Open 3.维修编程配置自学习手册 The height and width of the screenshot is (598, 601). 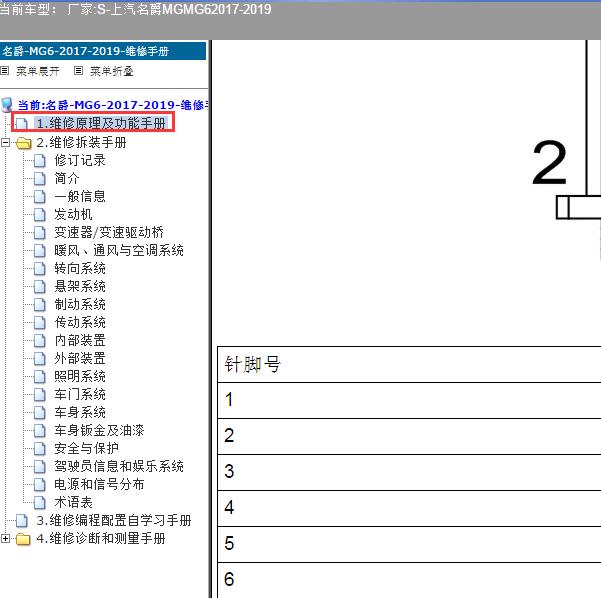(x=113, y=521)
